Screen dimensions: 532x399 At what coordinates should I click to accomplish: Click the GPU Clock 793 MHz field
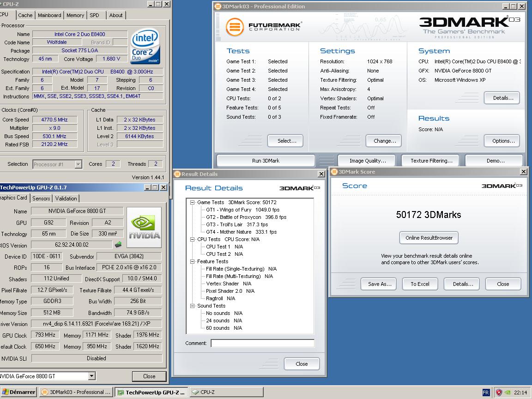[x=45, y=335]
